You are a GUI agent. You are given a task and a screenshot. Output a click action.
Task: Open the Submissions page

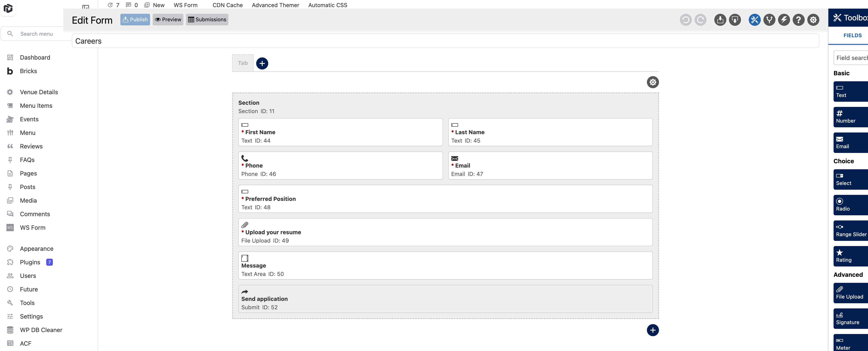tap(207, 20)
